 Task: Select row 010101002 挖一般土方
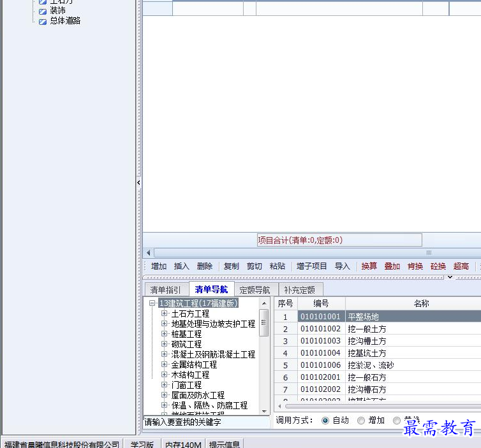pyautogui.click(x=377, y=329)
